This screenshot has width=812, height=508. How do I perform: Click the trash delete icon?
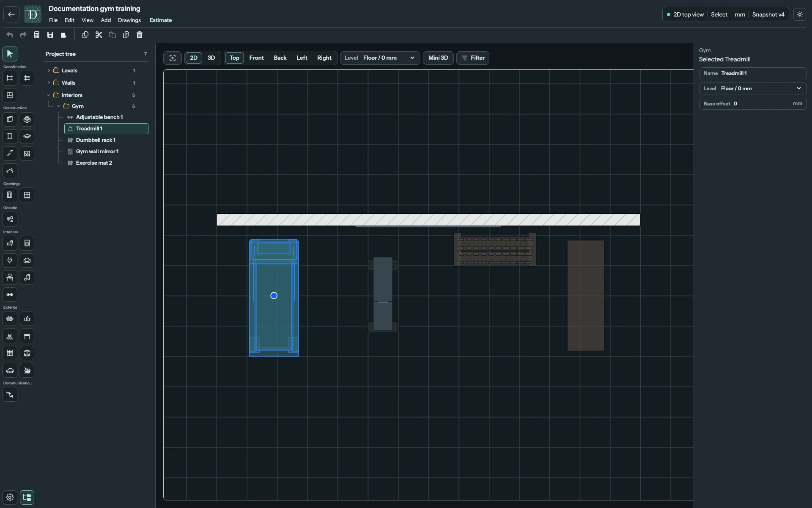[x=140, y=35]
